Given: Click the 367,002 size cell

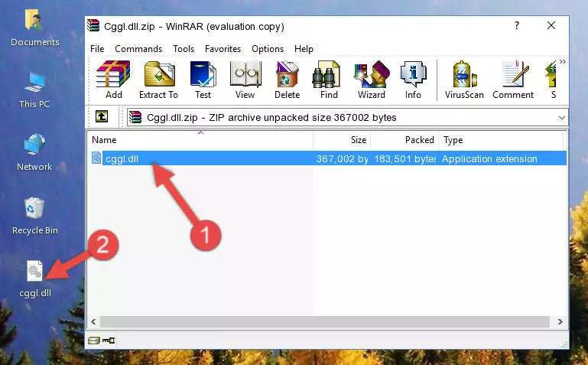Looking at the screenshot, I should [342, 158].
